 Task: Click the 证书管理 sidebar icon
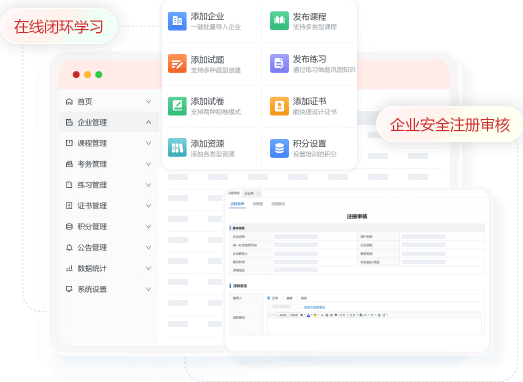(x=69, y=206)
